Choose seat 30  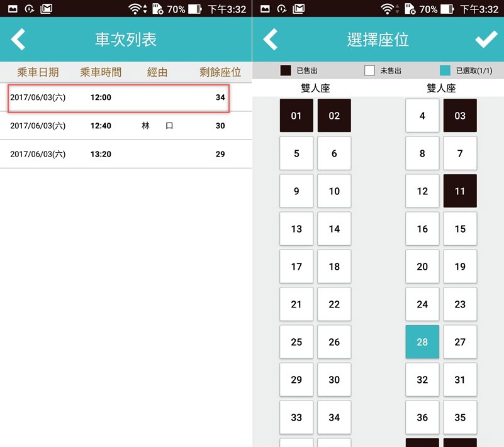pyautogui.click(x=334, y=380)
